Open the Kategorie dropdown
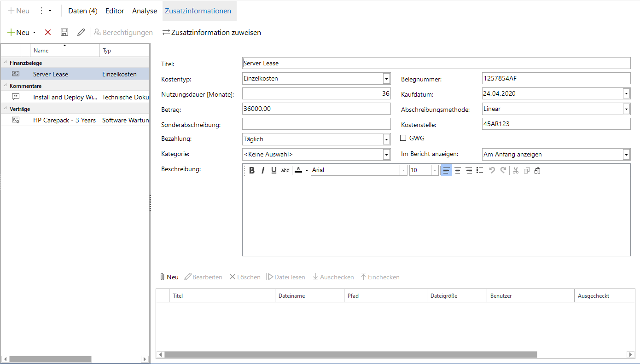This screenshot has height=364, width=640. pyautogui.click(x=386, y=155)
